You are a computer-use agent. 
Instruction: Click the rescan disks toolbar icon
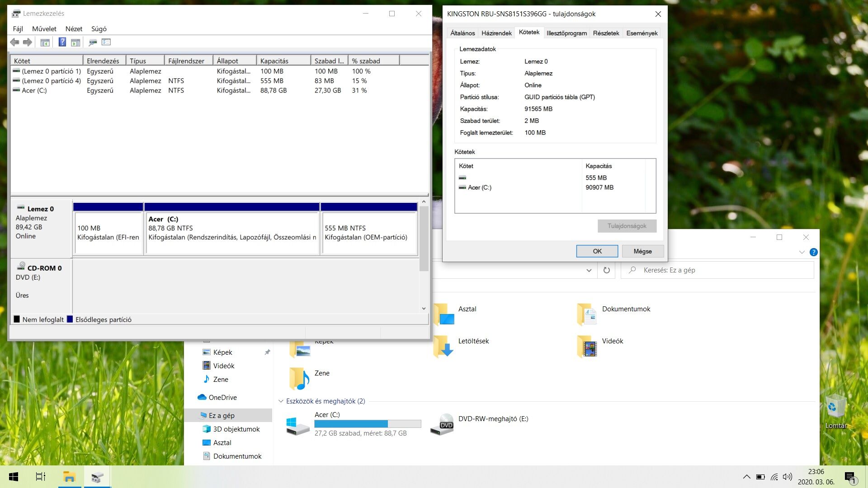(93, 42)
